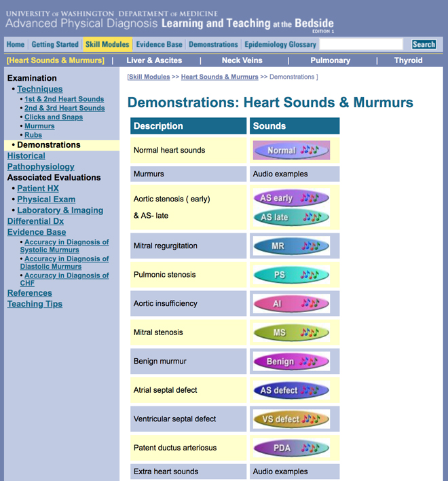The image size is (448, 481).
Task: Click Heart Sounds & Murmurs breadcrumb link
Action: [x=220, y=77]
